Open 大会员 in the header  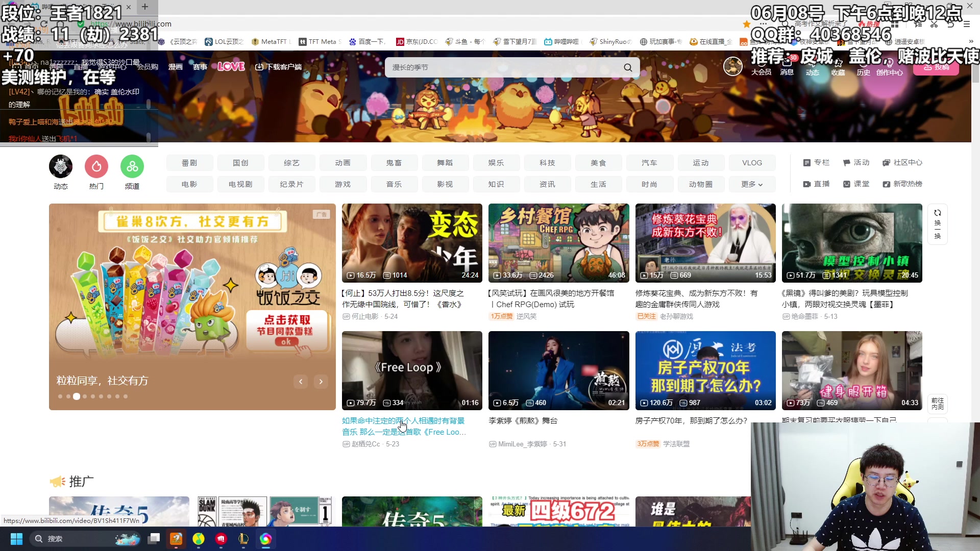pyautogui.click(x=761, y=67)
